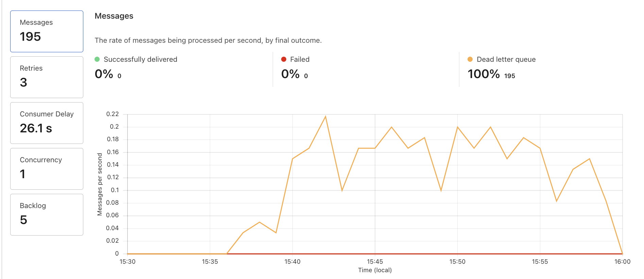The width and height of the screenshot is (644, 279).
Task: Click the green Successfully delivered indicator dot
Action: tap(98, 59)
